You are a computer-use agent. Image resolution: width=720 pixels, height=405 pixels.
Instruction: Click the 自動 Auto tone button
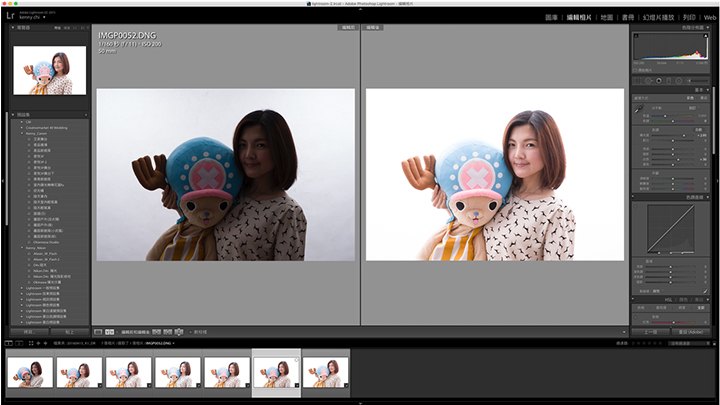[699, 129]
